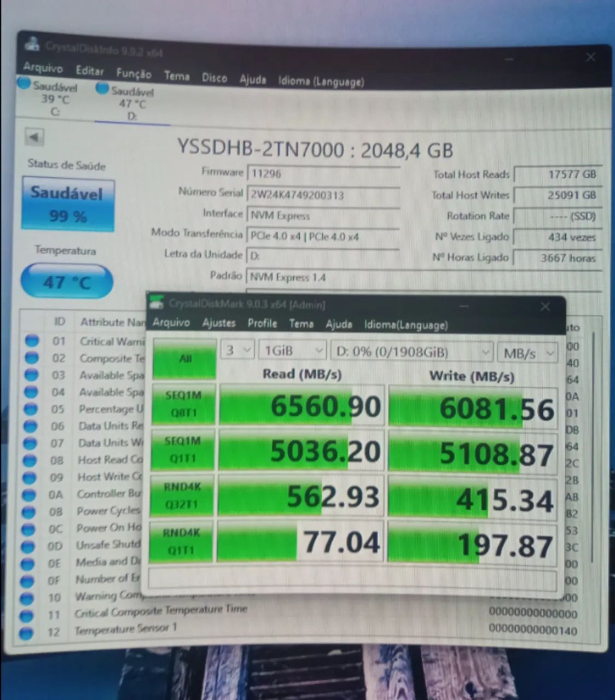Open Idioma(Language) menu in CrystalDiskInfo
615x700 pixels.
click(321, 81)
